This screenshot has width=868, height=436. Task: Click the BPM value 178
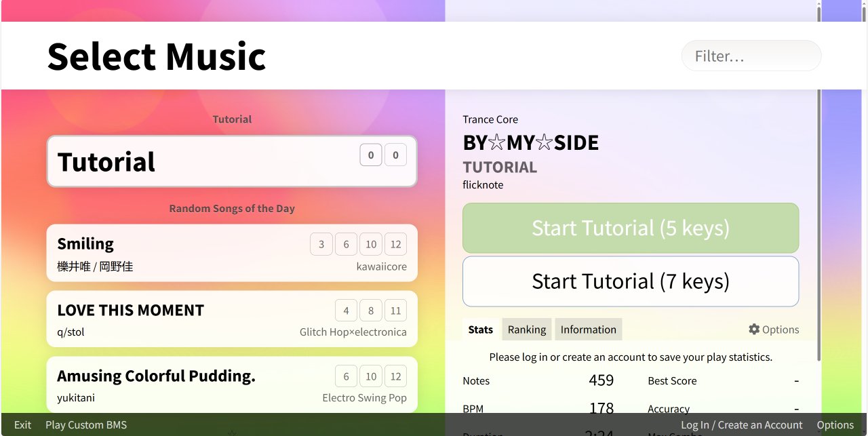click(x=601, y=408)
